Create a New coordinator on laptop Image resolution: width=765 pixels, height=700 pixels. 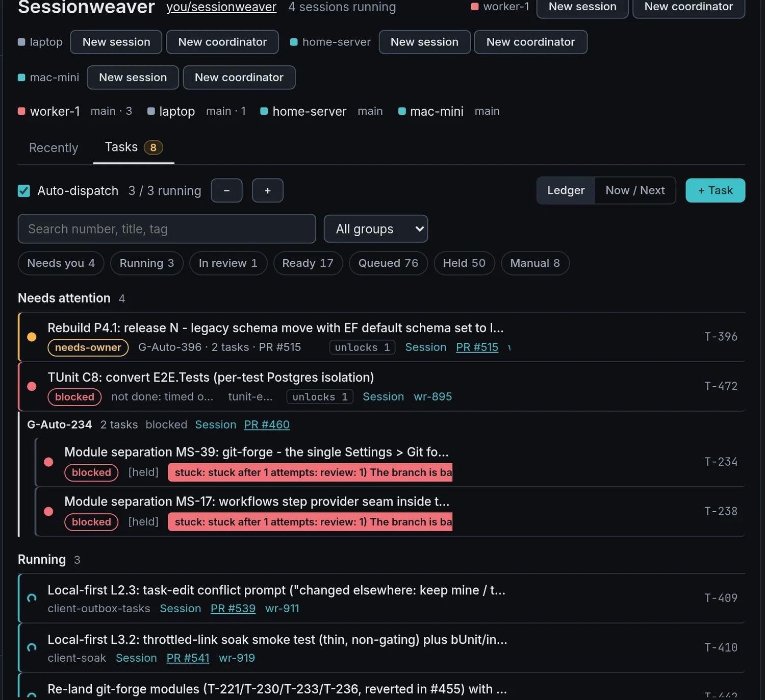(x=222, y=42)
